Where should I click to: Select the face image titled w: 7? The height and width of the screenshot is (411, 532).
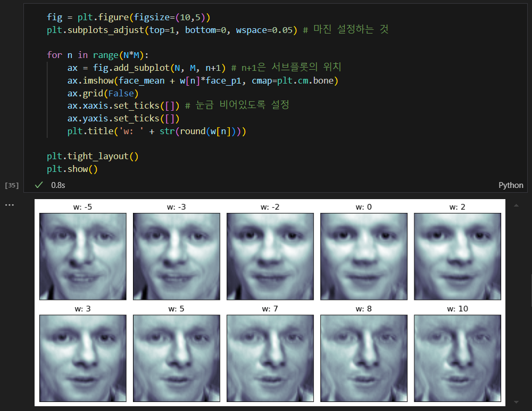coord(270,358)
